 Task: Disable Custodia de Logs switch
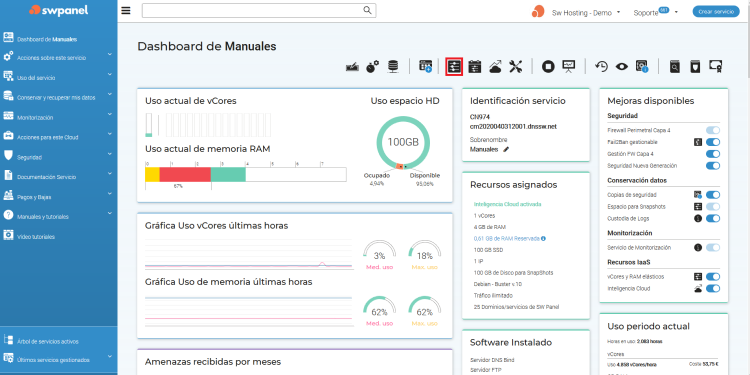[713, 219]
